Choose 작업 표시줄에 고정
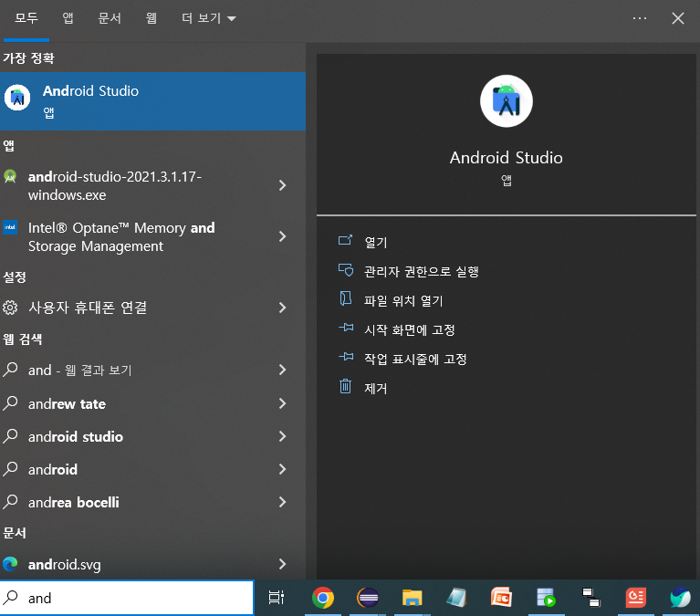Viewport: 700px width, 616px height. [415, 360]
